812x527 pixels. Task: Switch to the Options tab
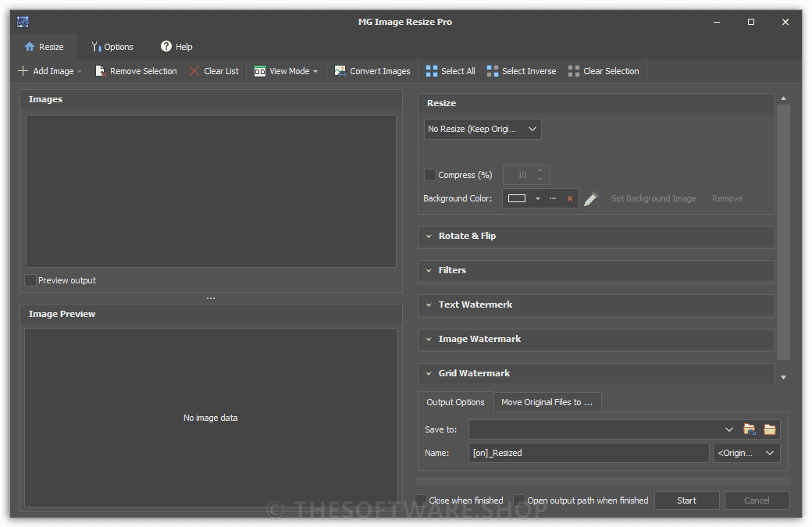pyautogui.click(x=112, y=47)
